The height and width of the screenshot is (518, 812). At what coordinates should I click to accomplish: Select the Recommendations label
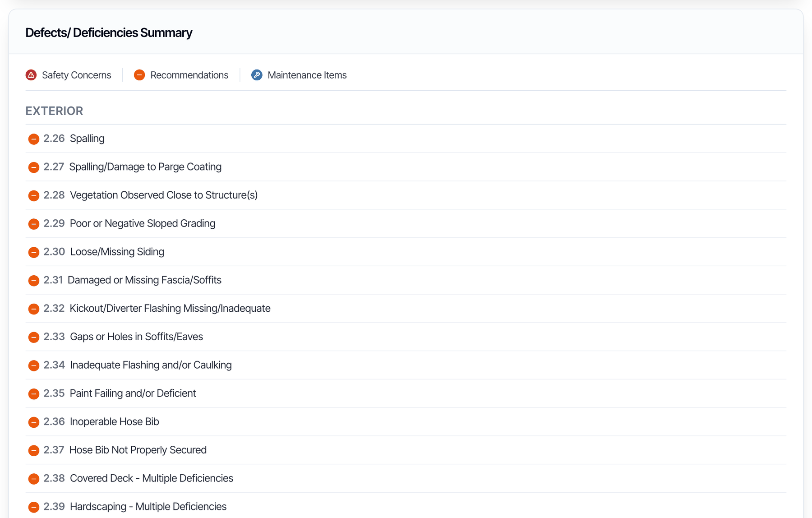click(x=189, y=75)
